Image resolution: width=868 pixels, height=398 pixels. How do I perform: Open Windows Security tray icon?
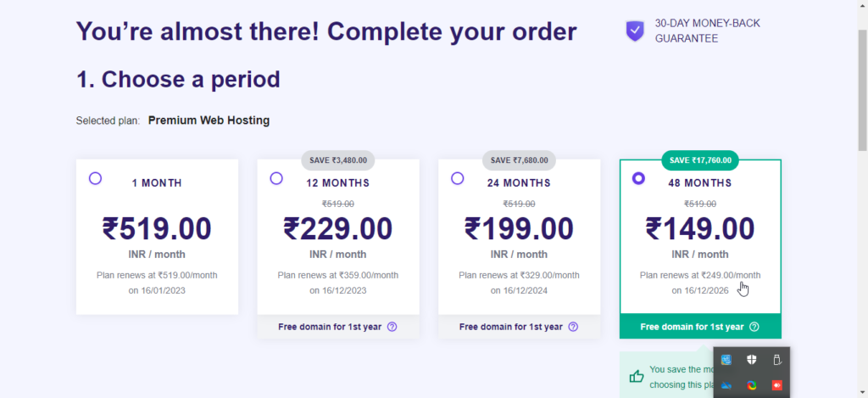(x=752, y=360)
